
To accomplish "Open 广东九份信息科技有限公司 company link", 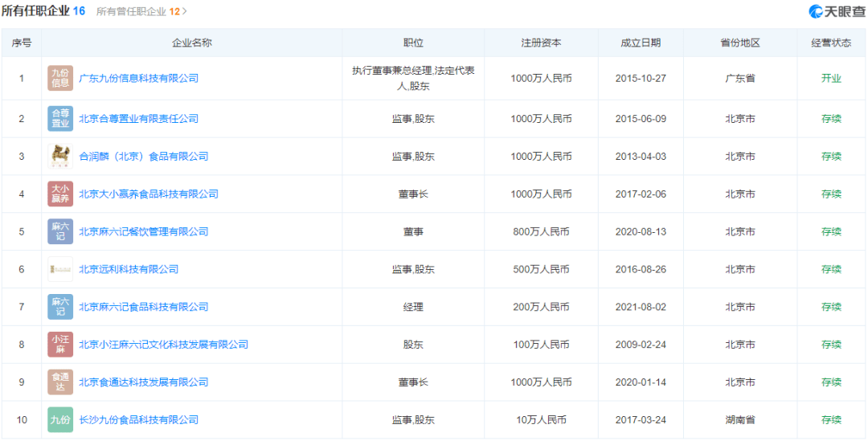I will pos(138,79).
